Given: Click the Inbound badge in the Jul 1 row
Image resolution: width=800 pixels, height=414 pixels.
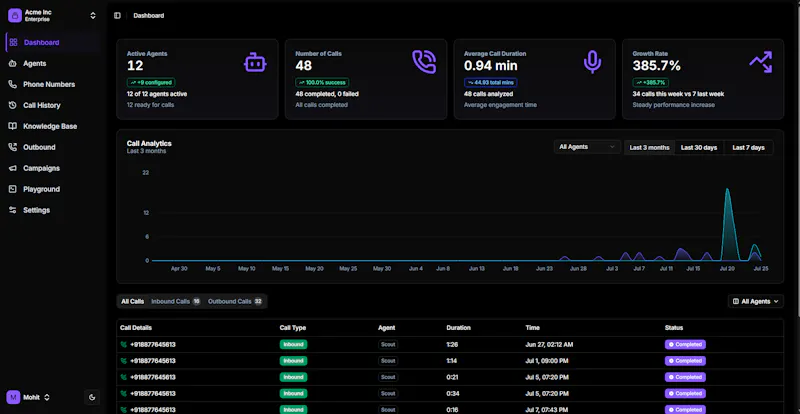Looking at the screenshot, I should click(293, 361).
